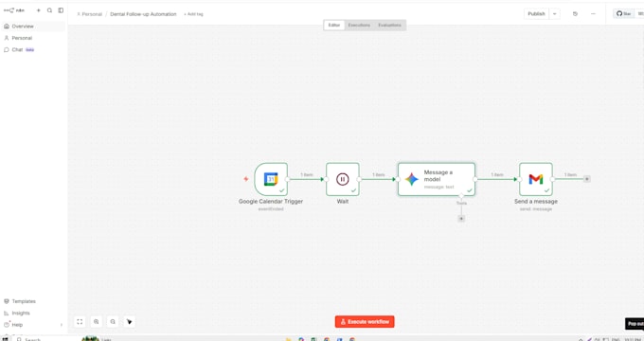Open Insights in the sidebar

pos(33,314)
